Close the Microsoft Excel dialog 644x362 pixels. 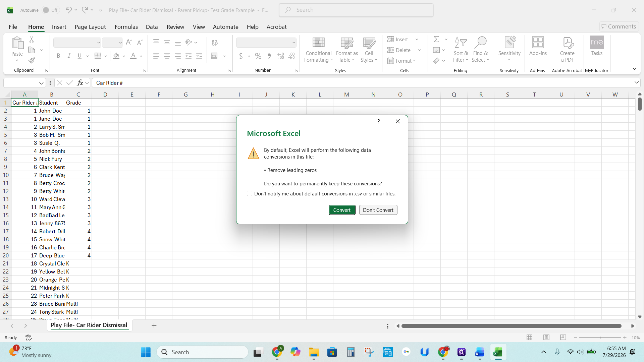click(x=398, y=121)
